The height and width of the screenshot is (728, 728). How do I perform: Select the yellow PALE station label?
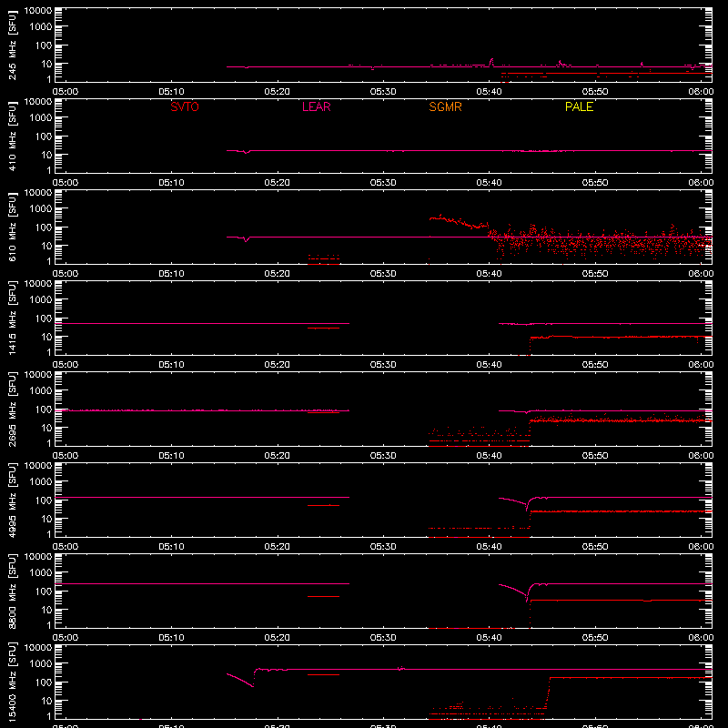coord(579,106)
